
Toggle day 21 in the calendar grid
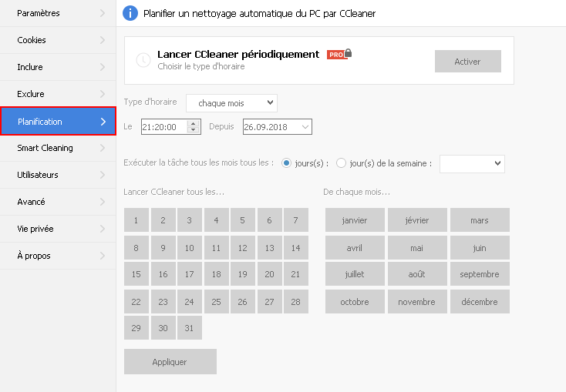pyautogui.click(x=295, y=274)
